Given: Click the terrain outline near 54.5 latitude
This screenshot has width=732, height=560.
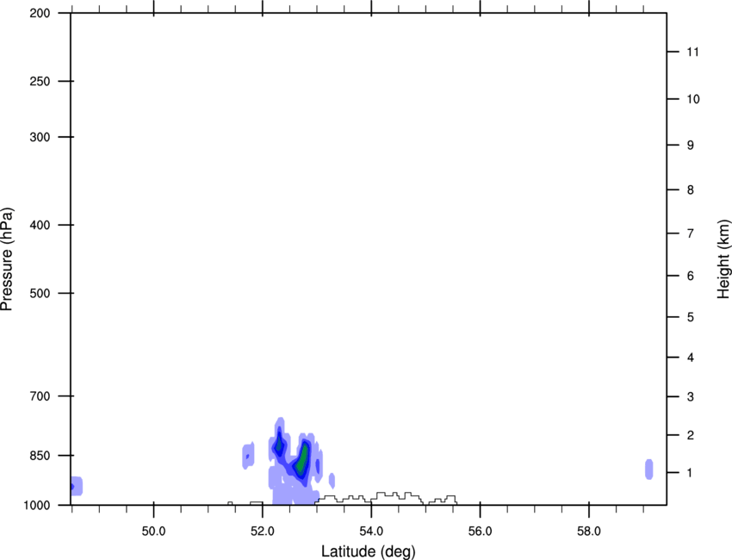Looking at the screenshot, I should coord(397,497).
